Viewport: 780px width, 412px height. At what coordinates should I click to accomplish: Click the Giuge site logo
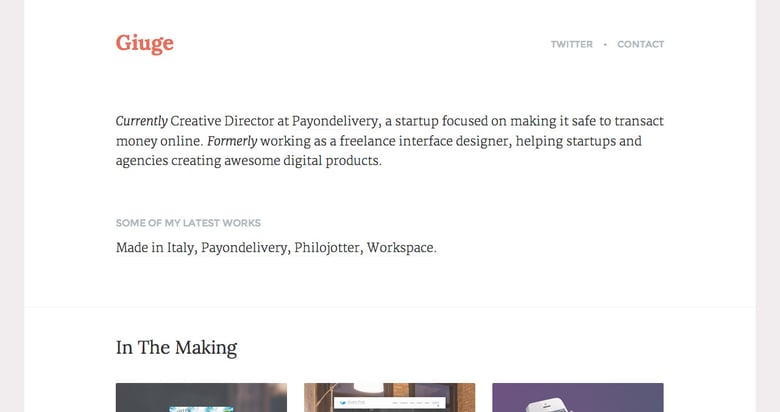coord(144,43)
